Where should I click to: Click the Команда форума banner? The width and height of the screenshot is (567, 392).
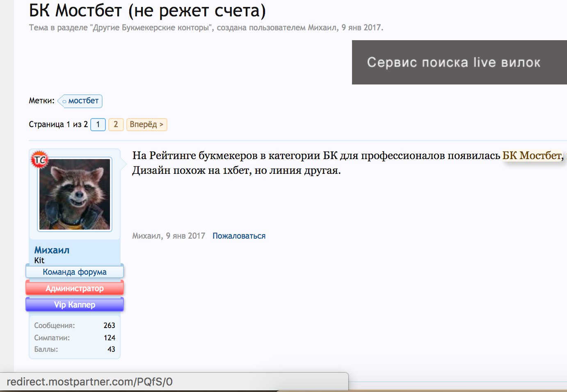pos(75,272)
